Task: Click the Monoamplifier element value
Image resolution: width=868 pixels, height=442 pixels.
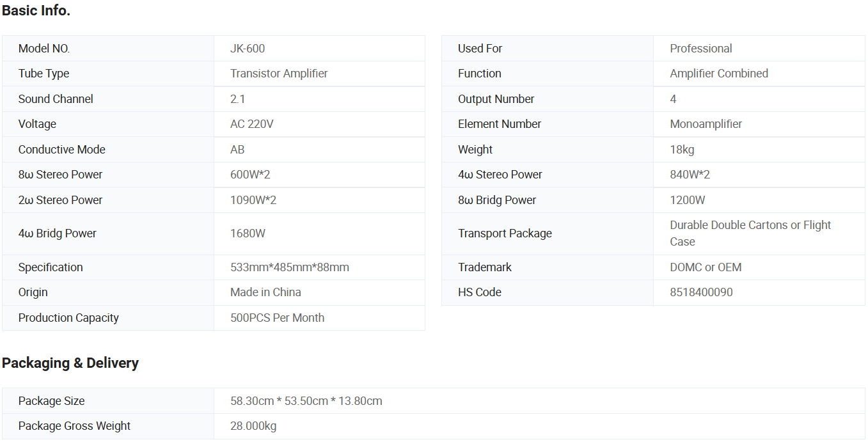Action: click(x=706, y=124)
